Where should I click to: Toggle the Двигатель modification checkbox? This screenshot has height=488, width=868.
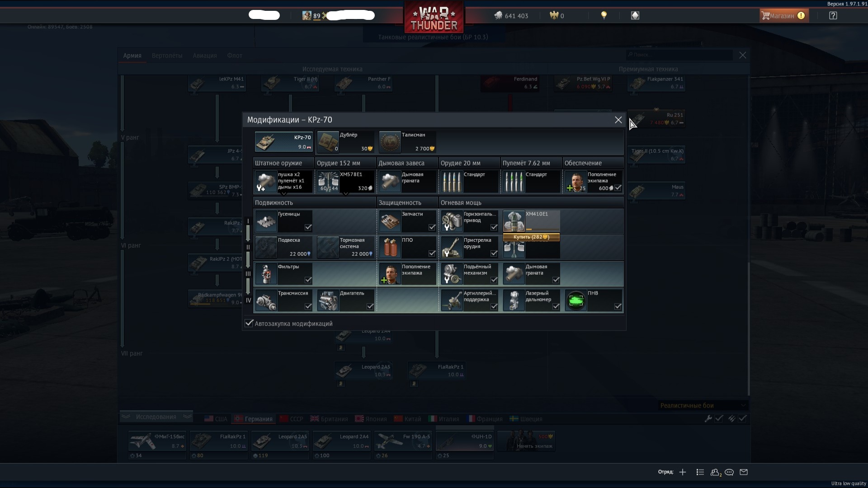[x=370, y=307]
